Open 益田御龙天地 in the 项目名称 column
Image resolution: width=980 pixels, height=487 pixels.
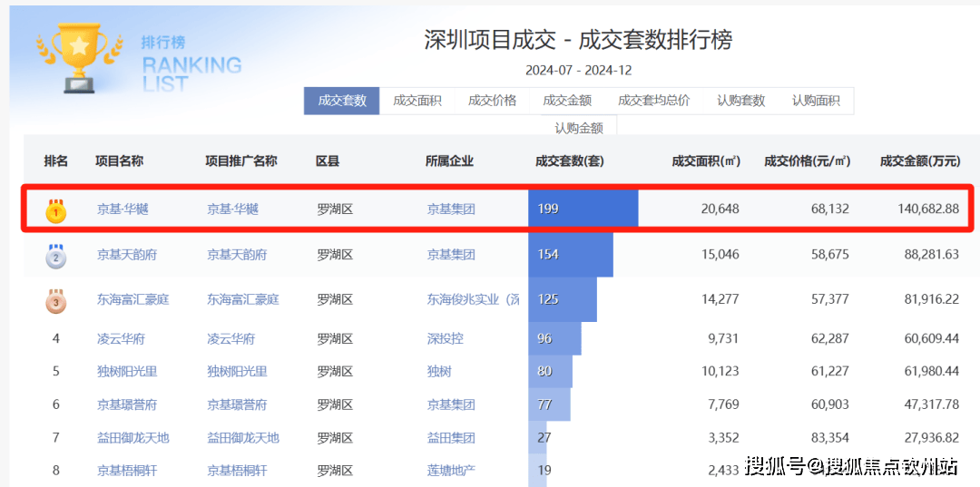coord(133,438)
